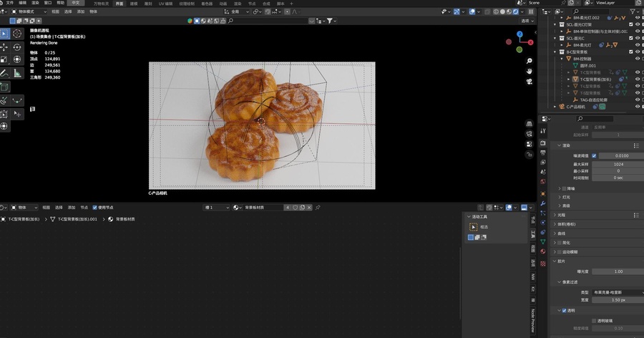Open the 文件 (File) menu
The image size is (644, 338).
(10, 3)
